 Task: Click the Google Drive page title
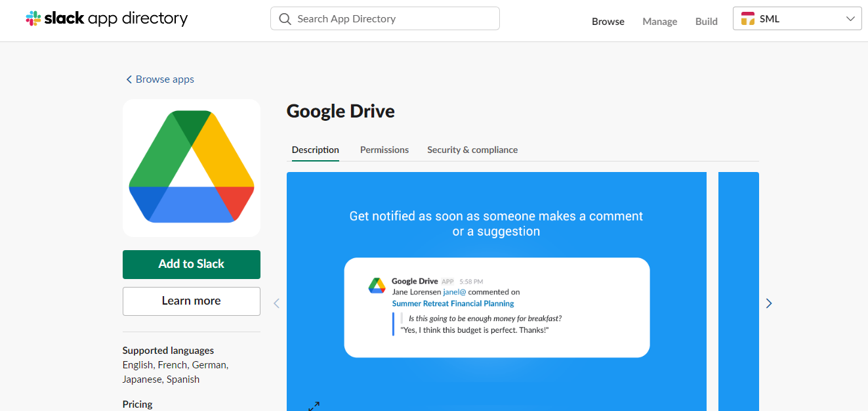pyautogui.click(x=341, y=111)
